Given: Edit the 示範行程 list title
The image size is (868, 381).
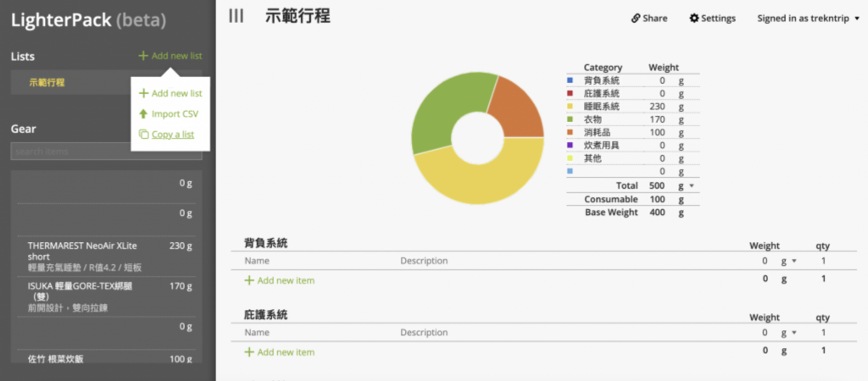Looking at the screenshot, I should tap(298, 16).
